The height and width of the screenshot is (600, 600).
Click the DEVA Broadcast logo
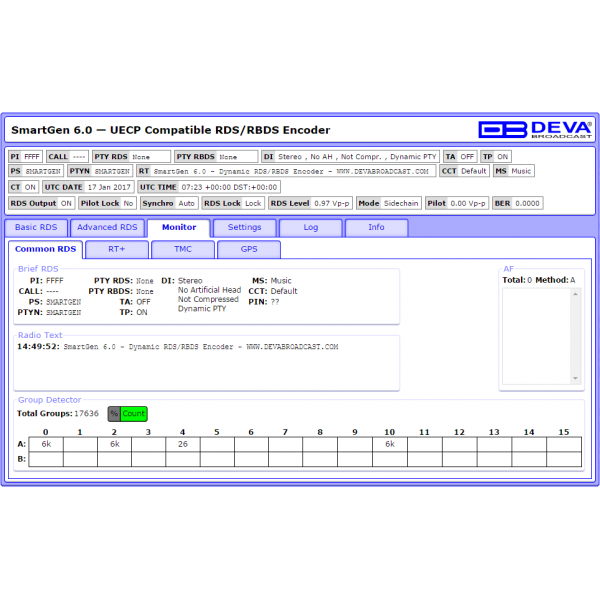point(535,130)
